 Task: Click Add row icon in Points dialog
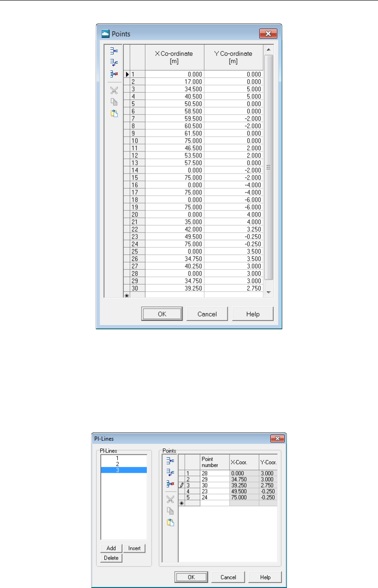tap(114, 51)
